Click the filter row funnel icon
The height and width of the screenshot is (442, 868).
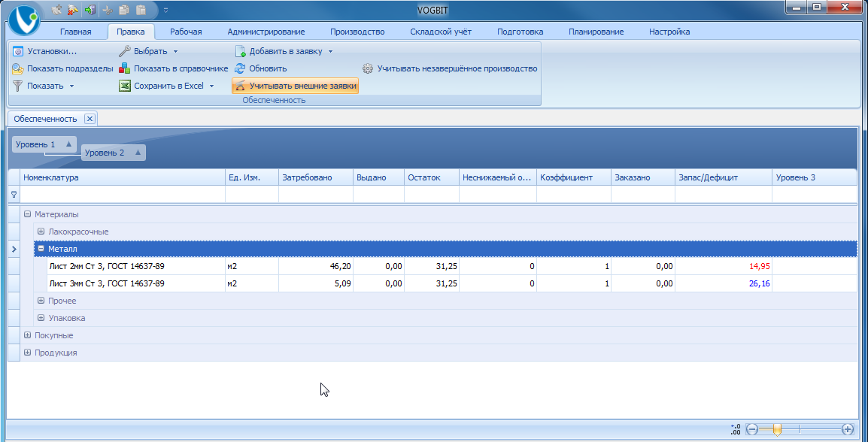(14, 194)
